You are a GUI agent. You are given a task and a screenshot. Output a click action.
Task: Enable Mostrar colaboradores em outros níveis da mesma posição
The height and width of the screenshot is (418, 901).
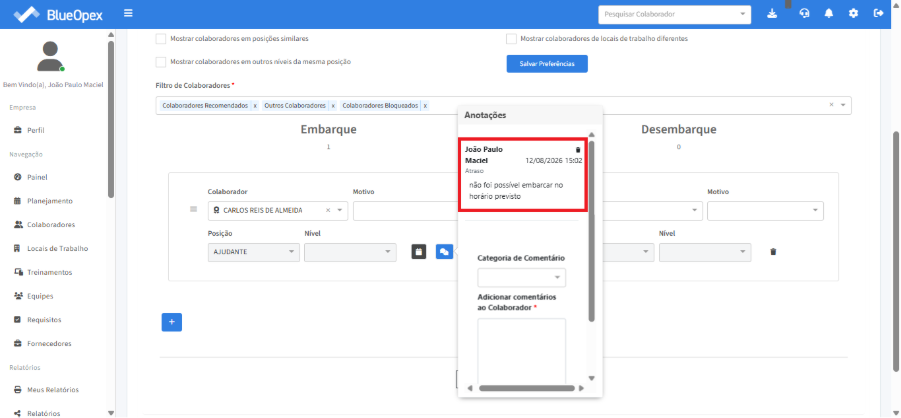[161, 62]
